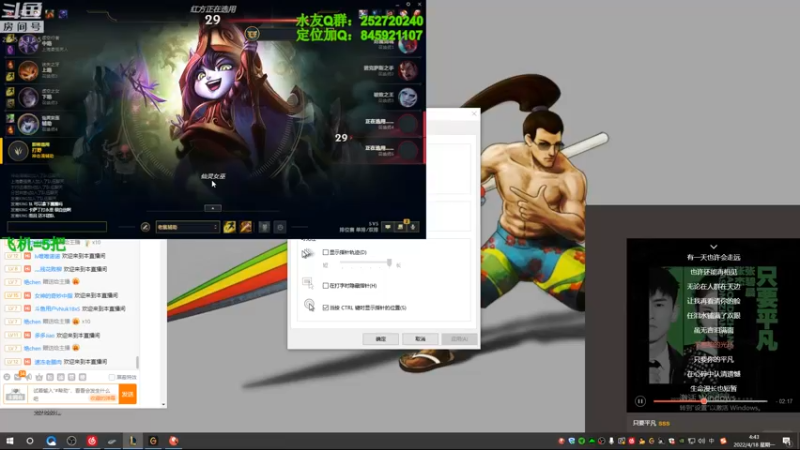Viewport: 800px width, 450px height.
Task: Click the confirm button in mouse dialog
Action: (381, 339)
